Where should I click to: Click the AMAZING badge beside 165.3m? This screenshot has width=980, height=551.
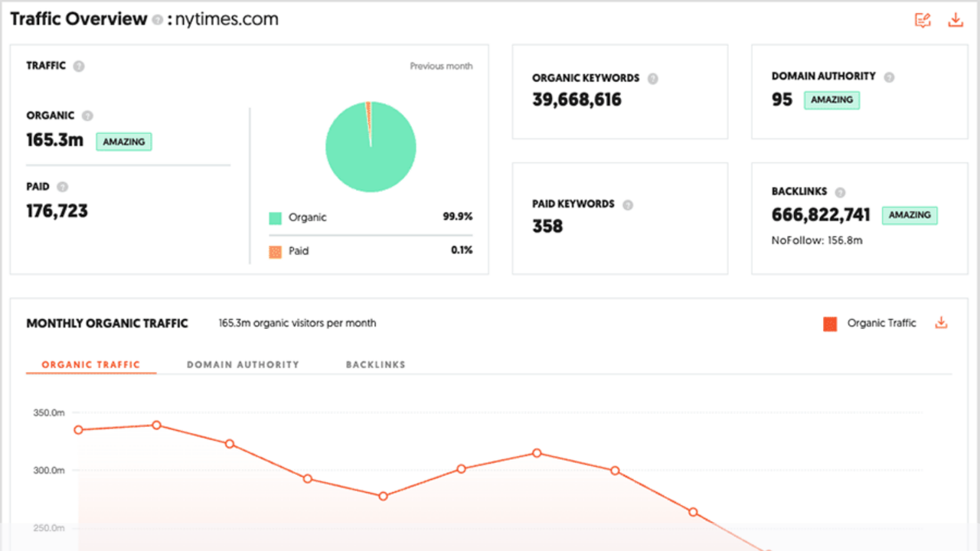(x=123, y=142)
